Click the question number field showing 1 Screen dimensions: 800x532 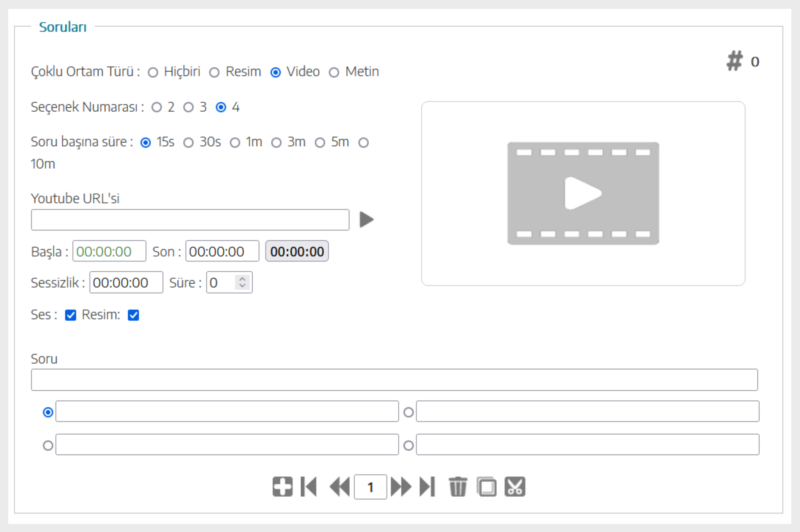(x=370, y=487)
